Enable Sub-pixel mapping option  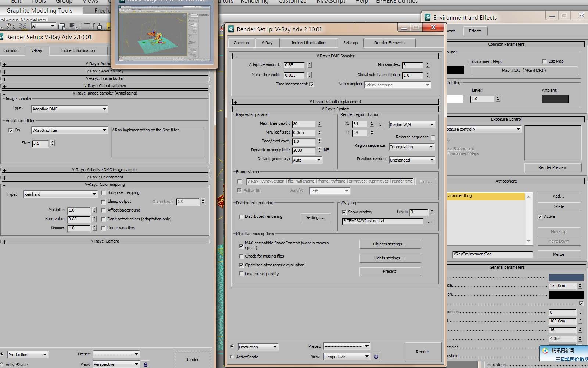(x=103, y=193)
